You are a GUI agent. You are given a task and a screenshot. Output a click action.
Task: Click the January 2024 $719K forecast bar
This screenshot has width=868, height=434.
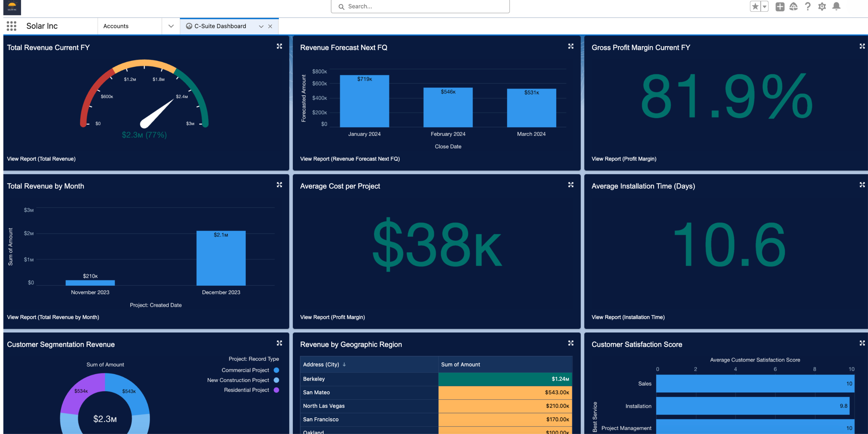[364, 101]
